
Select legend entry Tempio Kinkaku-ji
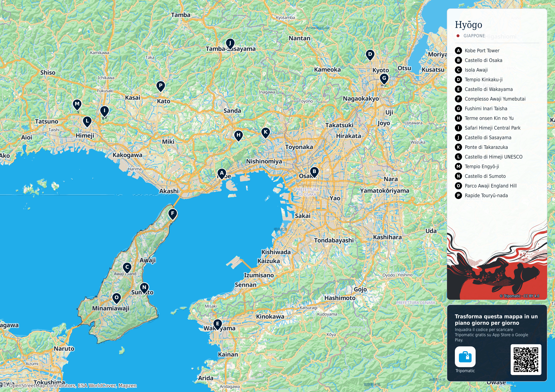[479, 80]
